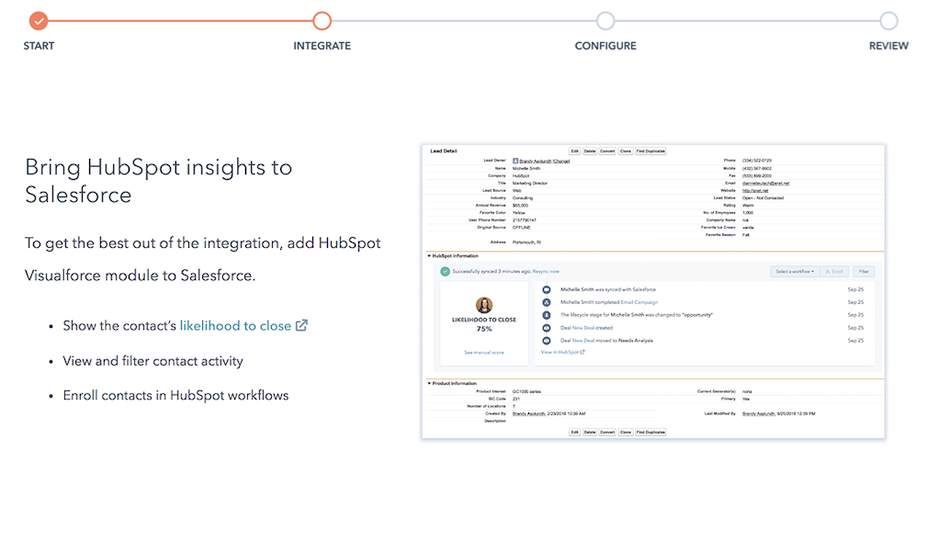Click the 'New Deal created' timeline icon
This screenshot has height=560, width=948.
546,328
